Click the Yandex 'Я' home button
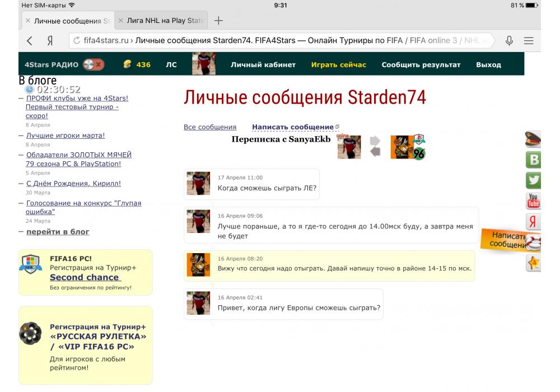This screenshot has width=560, height=392. coord(50,40)
